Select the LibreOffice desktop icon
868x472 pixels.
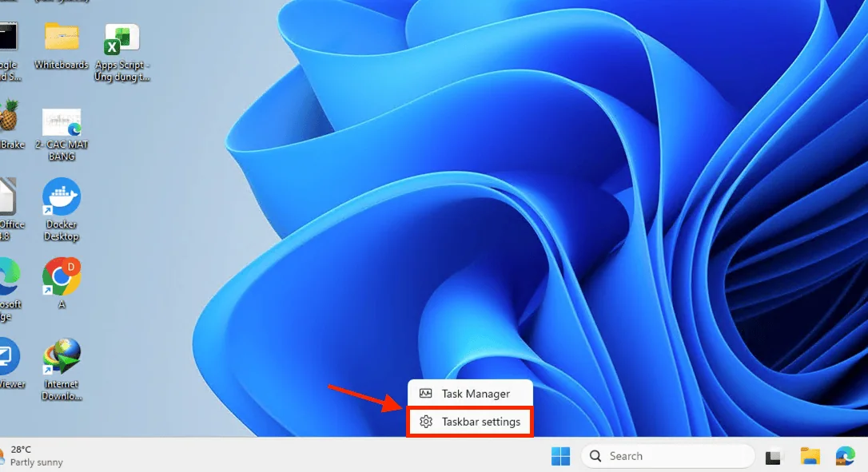[x=6, y=197]
